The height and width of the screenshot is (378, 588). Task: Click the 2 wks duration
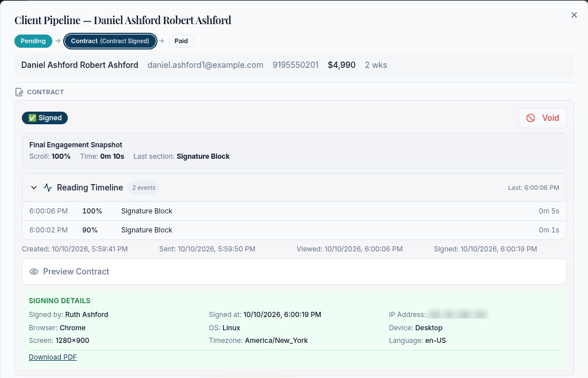tap(376, 65)
